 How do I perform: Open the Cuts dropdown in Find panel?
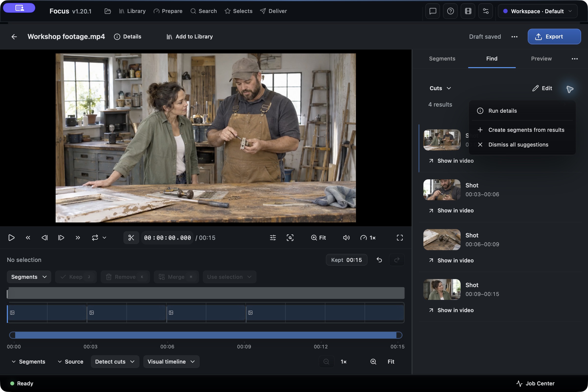click(440, 88)
